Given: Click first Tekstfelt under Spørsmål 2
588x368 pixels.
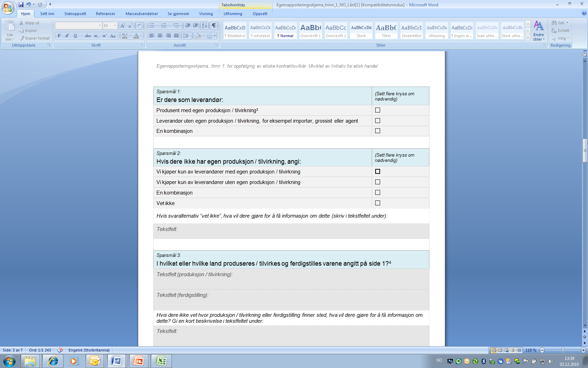Looking at the screenshot, I should (x=291, y=231).
